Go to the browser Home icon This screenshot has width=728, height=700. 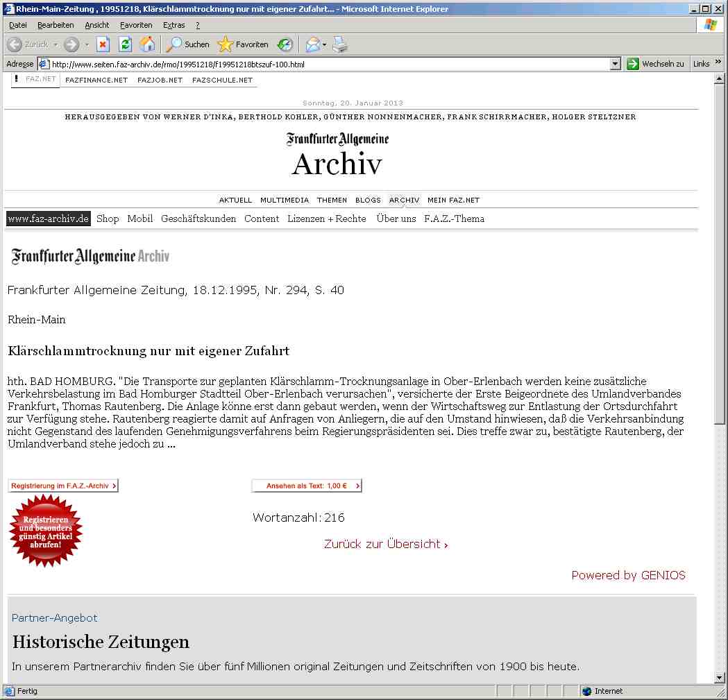tap(147, 44)
